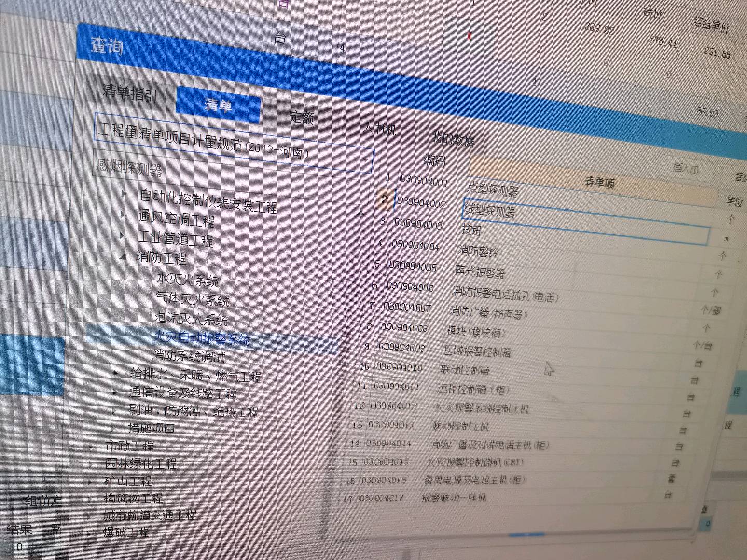Select row 联动控制主机
The image size is (747, 560).
coord(460,426)
